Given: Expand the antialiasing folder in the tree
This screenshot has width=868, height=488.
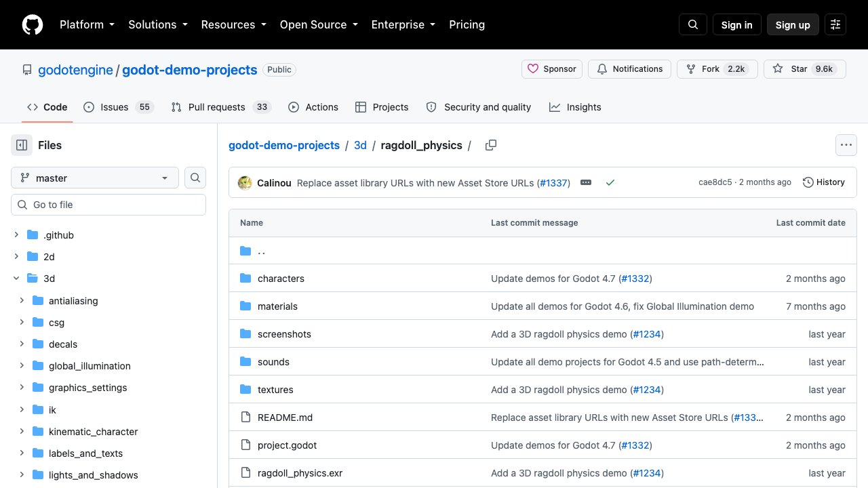Looking at the screenshot, I should tap(22, 301).
